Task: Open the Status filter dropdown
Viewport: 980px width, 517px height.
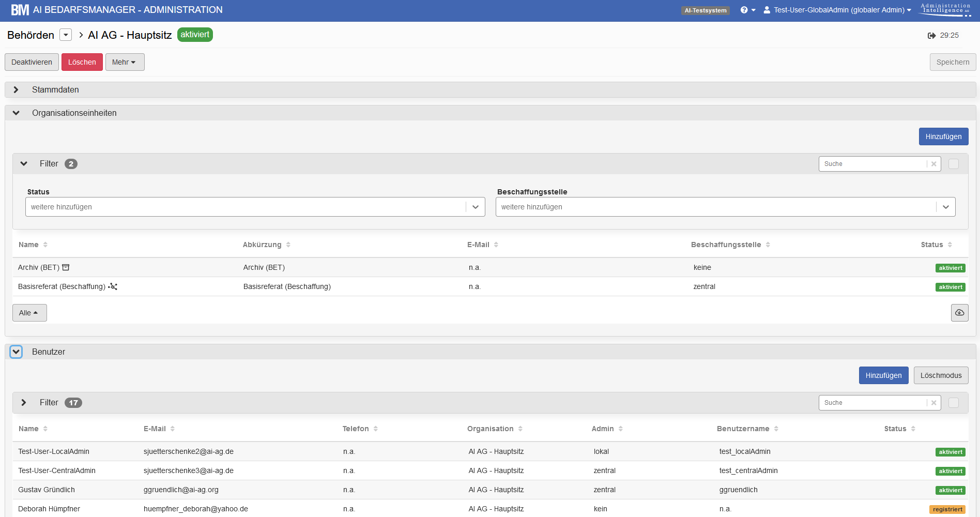Action: pos(475,207)
